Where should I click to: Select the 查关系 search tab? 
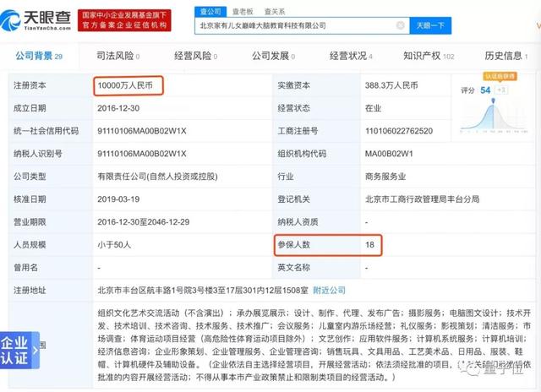coord(275,12)
